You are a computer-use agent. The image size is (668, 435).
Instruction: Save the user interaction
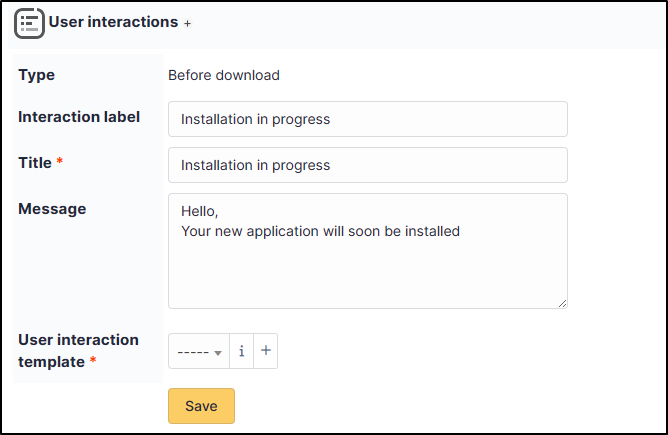[201, 406]
